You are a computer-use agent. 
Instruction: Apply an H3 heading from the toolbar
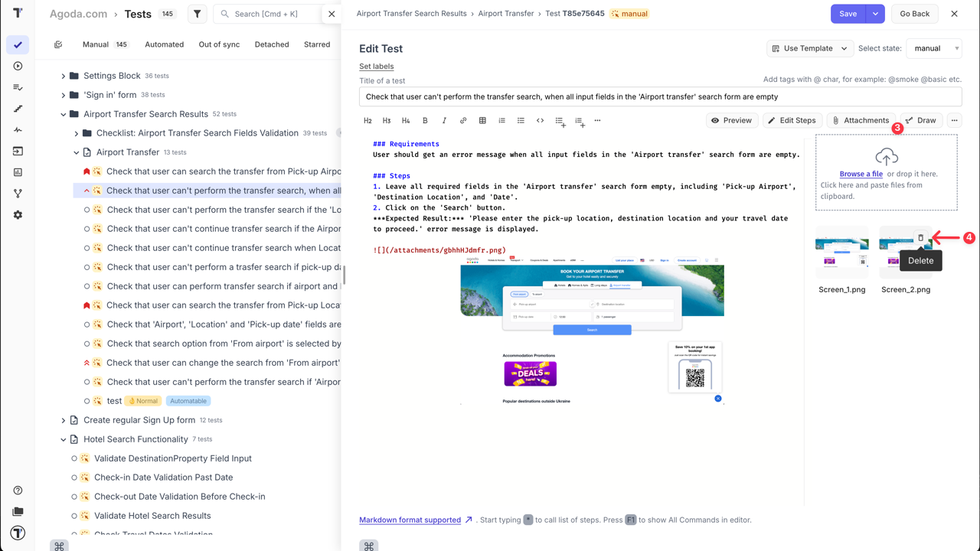pos(387,120)
